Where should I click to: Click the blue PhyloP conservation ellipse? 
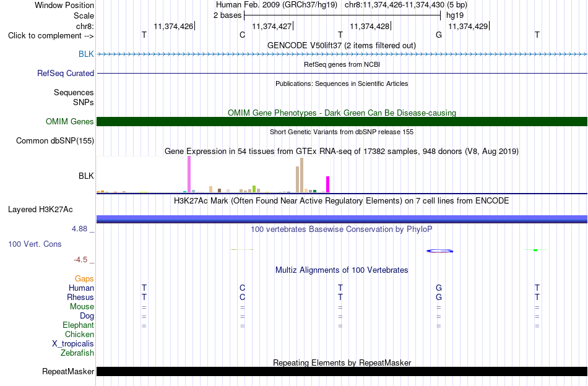click(439, 251)
